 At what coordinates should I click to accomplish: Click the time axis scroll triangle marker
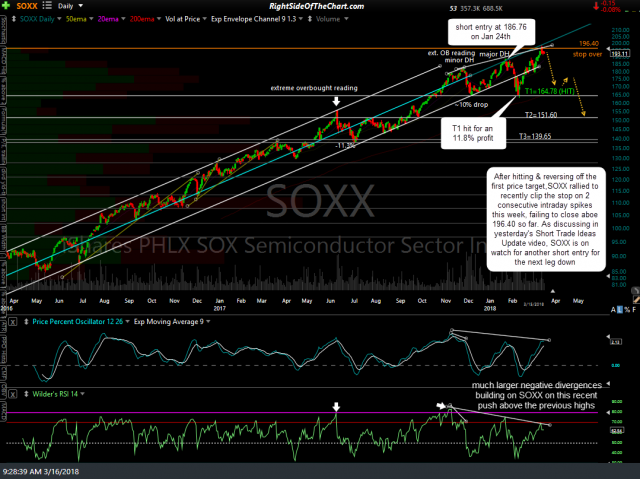pyautogui.click(x=553, y=291)
